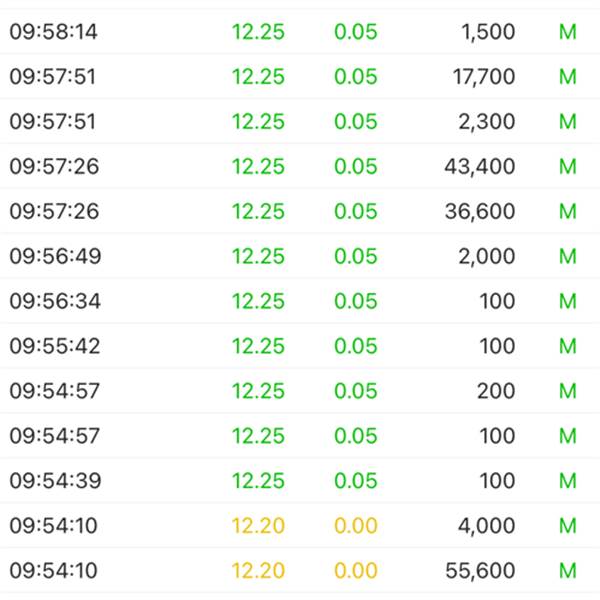Select the 09:58:14 trade timestamp
600x600 pixels.
(x=54, y=32)
